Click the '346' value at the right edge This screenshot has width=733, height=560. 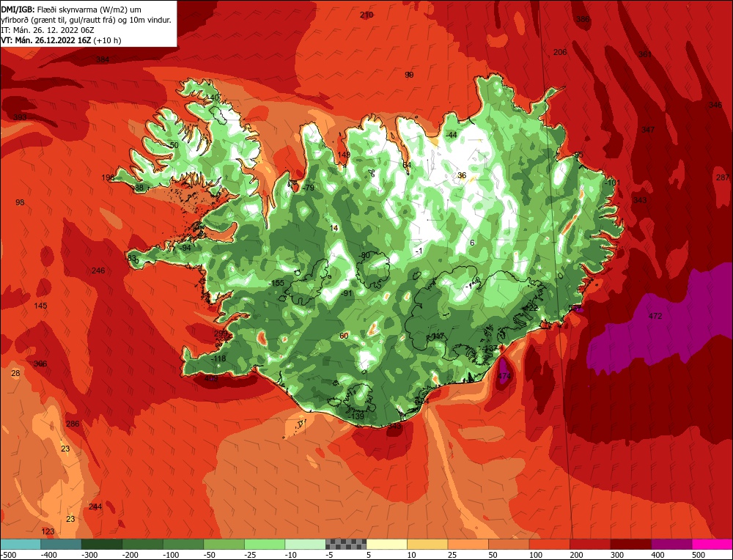click(715, 105)
